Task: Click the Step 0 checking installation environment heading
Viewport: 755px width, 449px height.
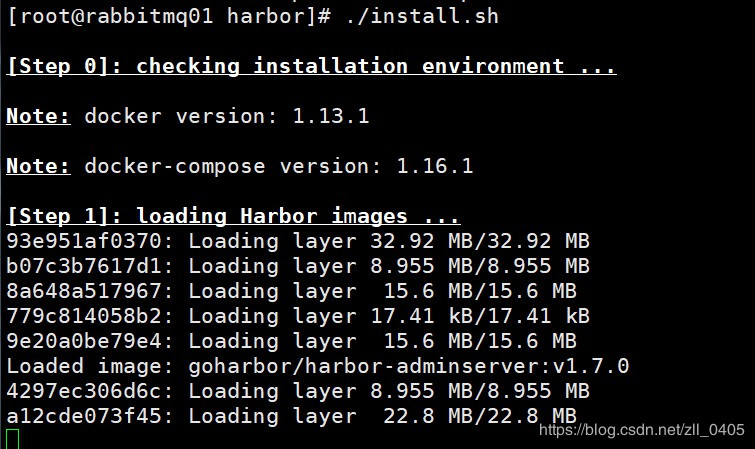Action: click(311, 67)
